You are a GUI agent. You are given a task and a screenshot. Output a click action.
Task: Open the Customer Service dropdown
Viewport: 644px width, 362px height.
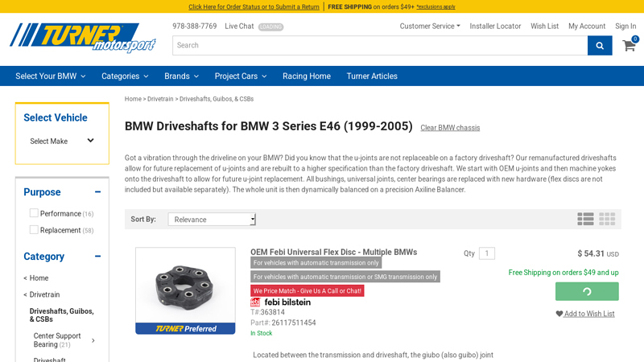pos(430,27)
